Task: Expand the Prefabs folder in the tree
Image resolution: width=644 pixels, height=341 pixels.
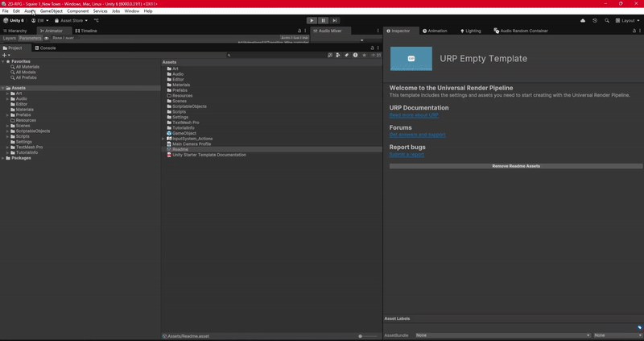Action: pos(7,115)
